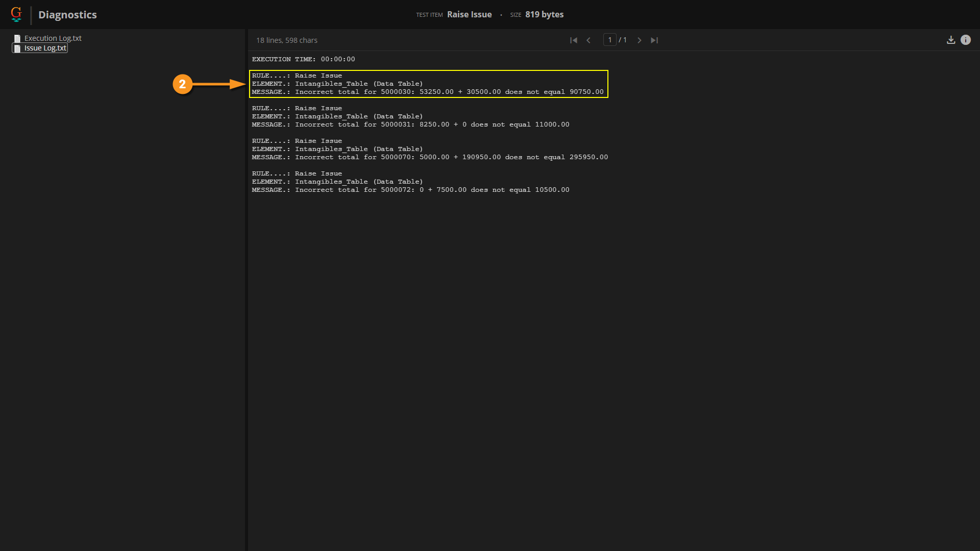Jump to the last log page
Image resolution: width=980 pixels, height=551 pixels.
[654, 40]
